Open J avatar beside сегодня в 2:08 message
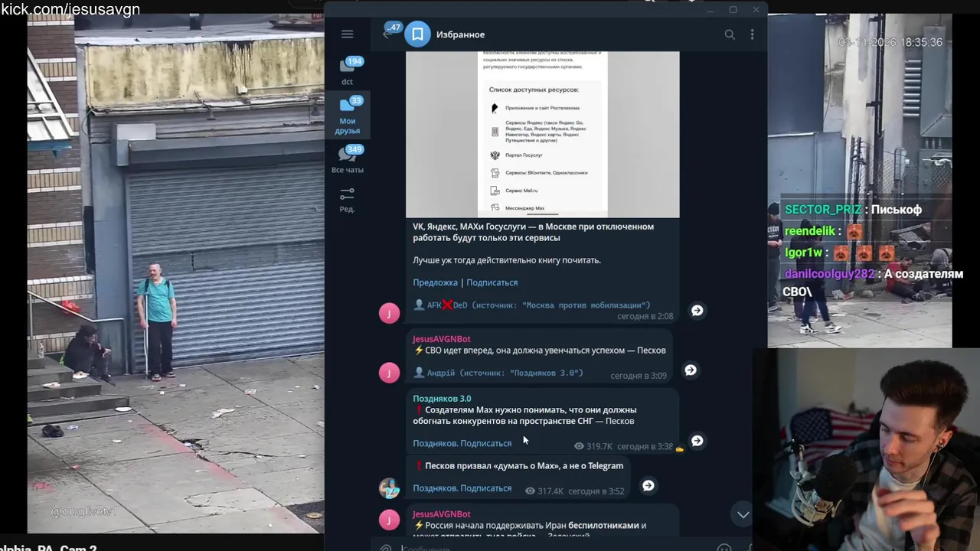Viewport: 980px width, 551px height. click(389, 312)
